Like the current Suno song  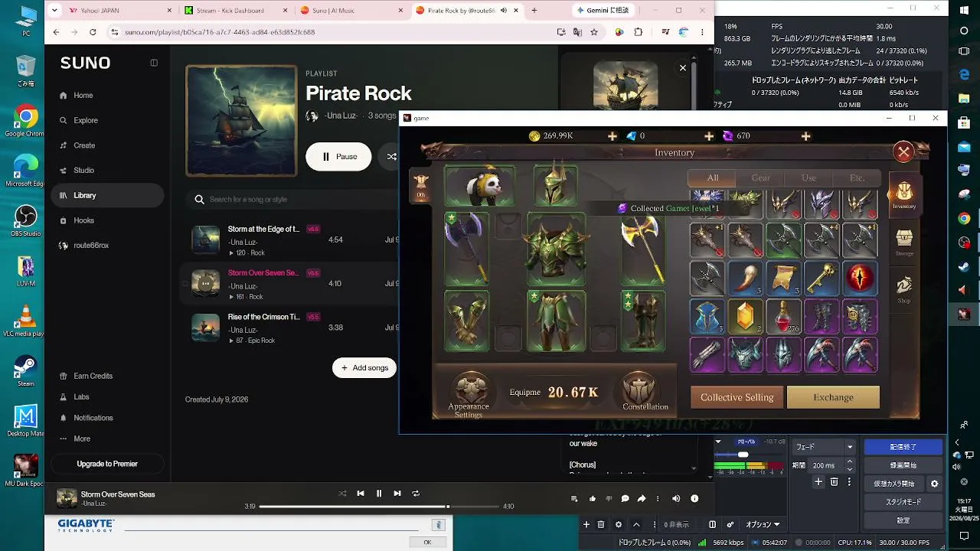[593, 499]
